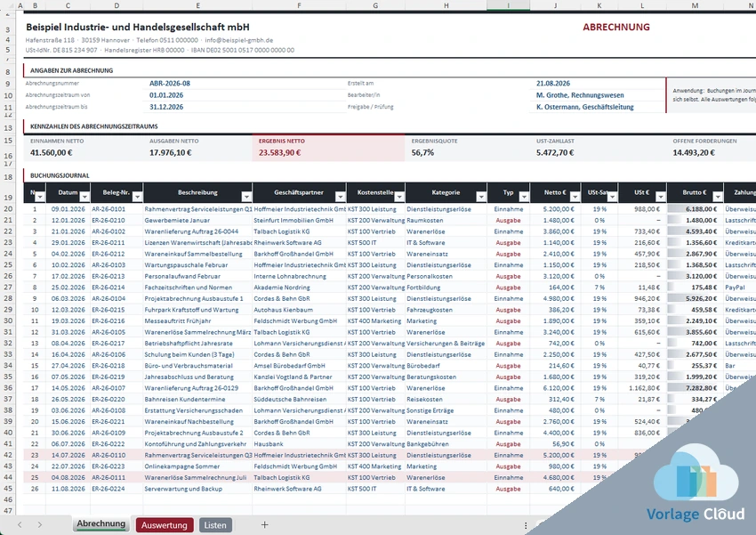This screenshot has width=756, height=535.
Task: Select the cell Warenerlöse Sammelrechnung Juli
Action: [197, 477]
